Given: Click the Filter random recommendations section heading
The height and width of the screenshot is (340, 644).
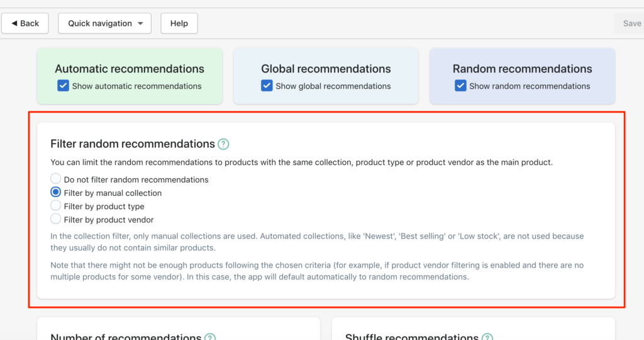Looking at the screenshot, I should pos(133,144).
